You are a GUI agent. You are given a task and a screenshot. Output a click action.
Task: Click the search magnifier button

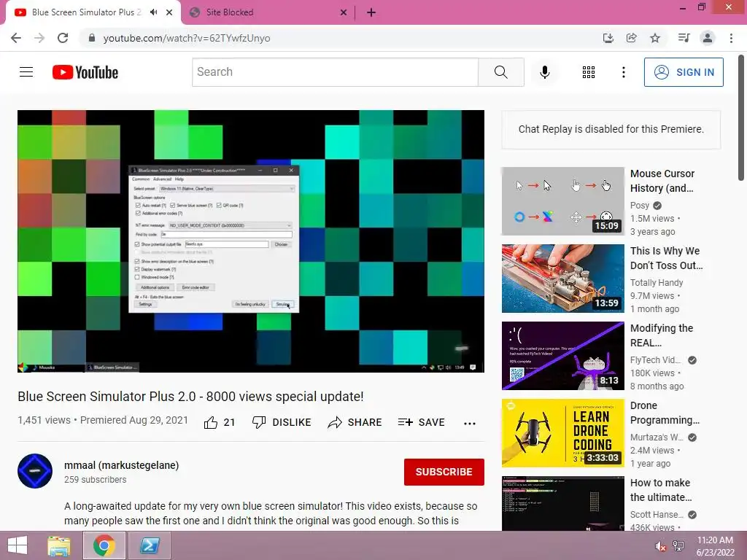tap(500, 72)
